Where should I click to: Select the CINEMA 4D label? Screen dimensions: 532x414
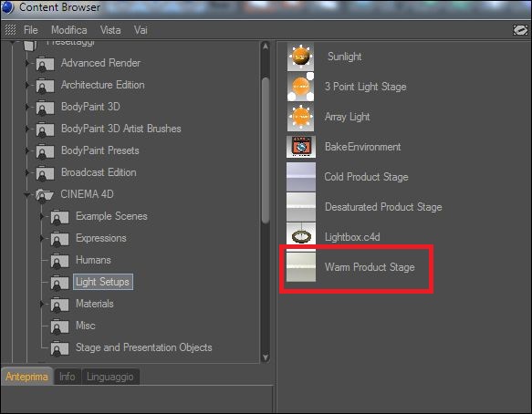click(x=88, y=194)
